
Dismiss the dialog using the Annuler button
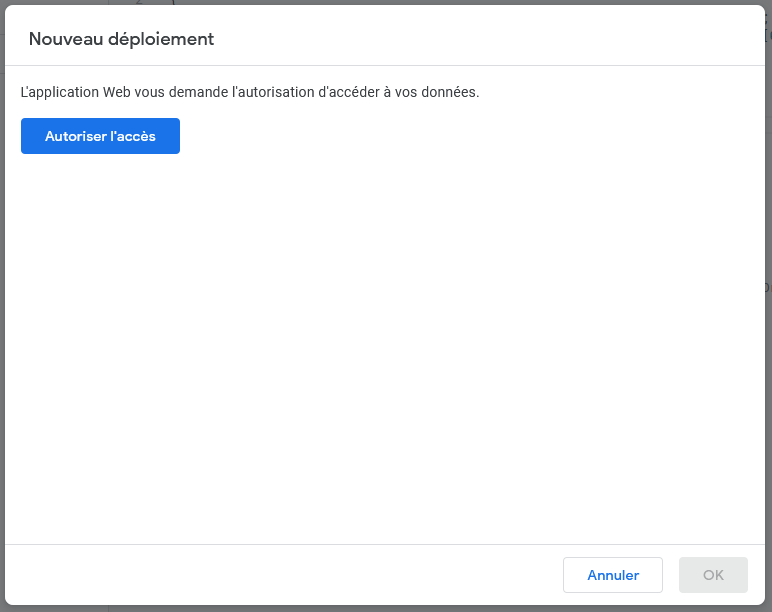point(612,575)
